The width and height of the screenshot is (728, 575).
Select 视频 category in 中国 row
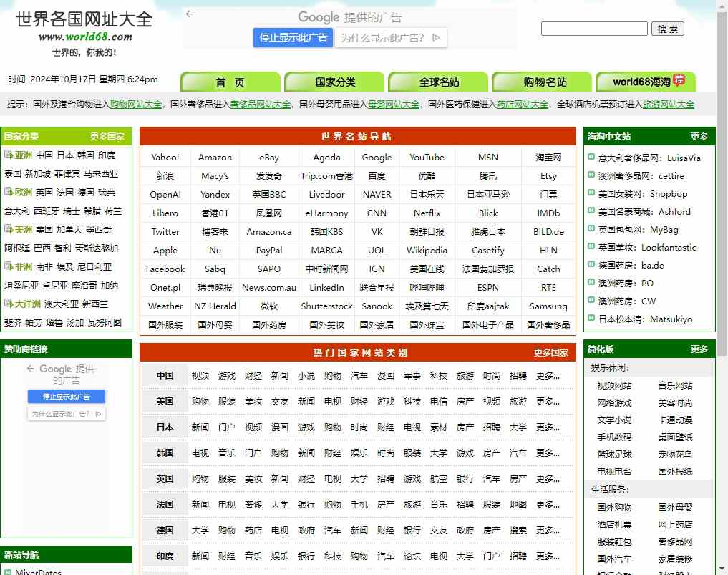[200, 376]
